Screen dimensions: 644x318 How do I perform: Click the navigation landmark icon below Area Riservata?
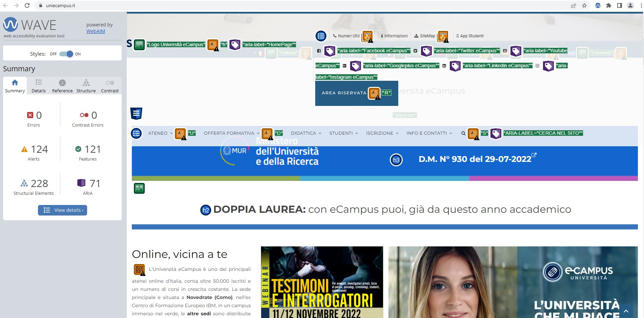point(136,113)
